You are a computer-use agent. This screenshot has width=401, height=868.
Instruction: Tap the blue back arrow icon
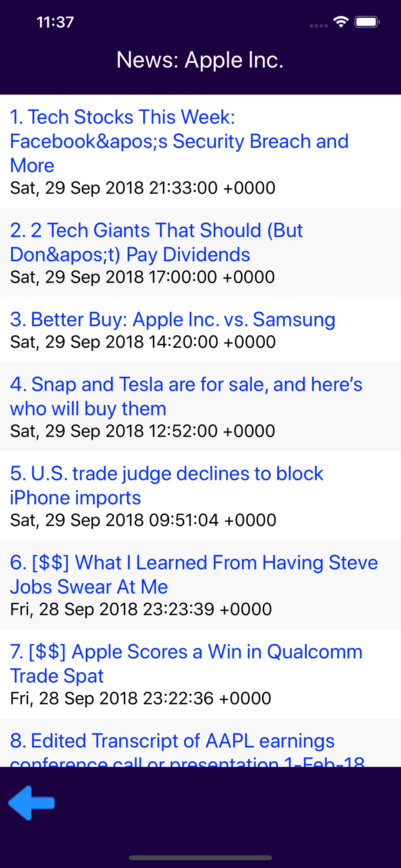31,803
